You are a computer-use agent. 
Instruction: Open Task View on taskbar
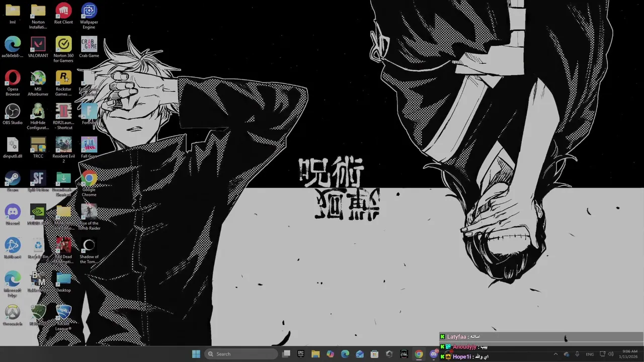286,354
